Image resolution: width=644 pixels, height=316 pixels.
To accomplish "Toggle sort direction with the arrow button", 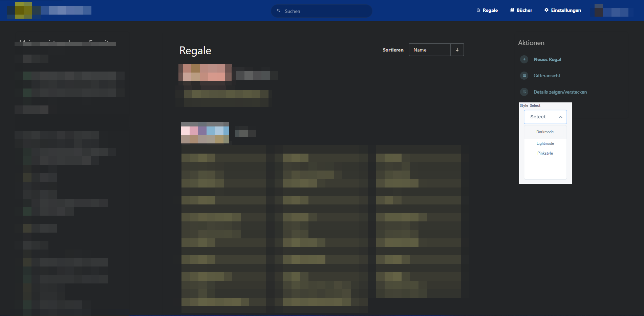I will 457,50.
